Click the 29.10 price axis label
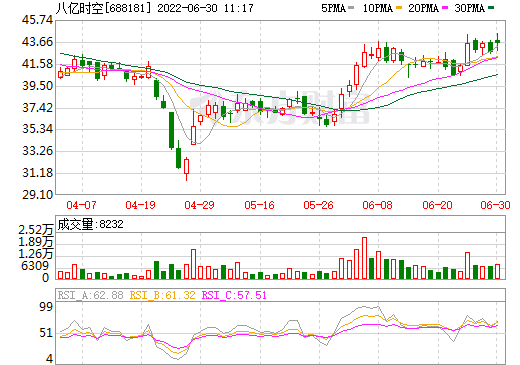This screenshot has width=520, height=365. point(37,195)
